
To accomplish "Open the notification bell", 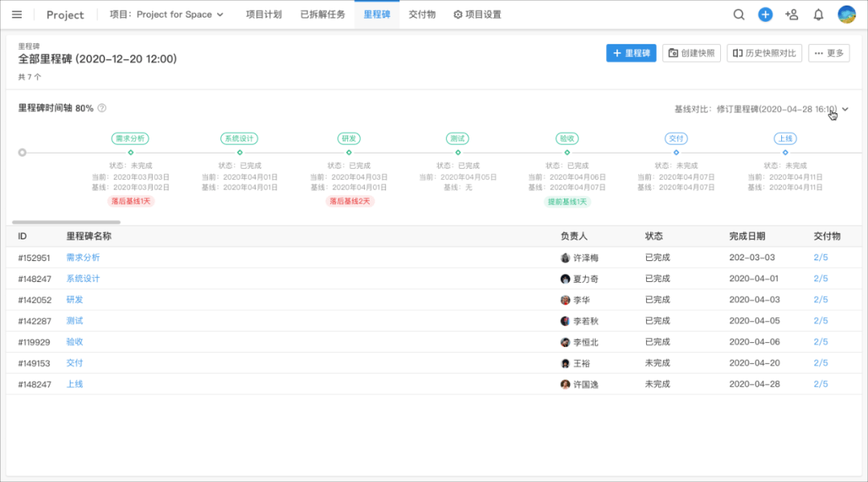I will 817,14.
